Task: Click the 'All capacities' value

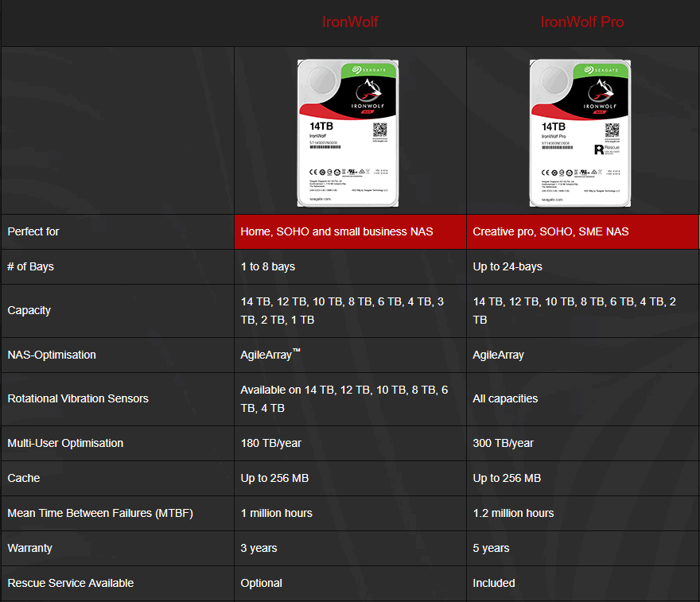Action: tap(505, 398)
